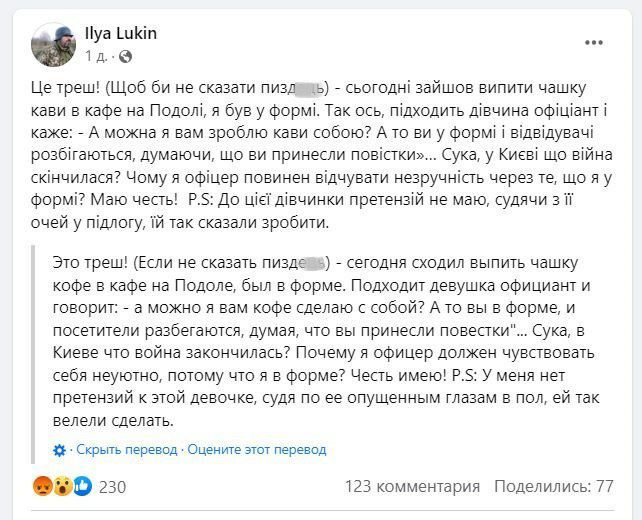Click the translated Russian text block
642x520 pixels.
(326, 341)
